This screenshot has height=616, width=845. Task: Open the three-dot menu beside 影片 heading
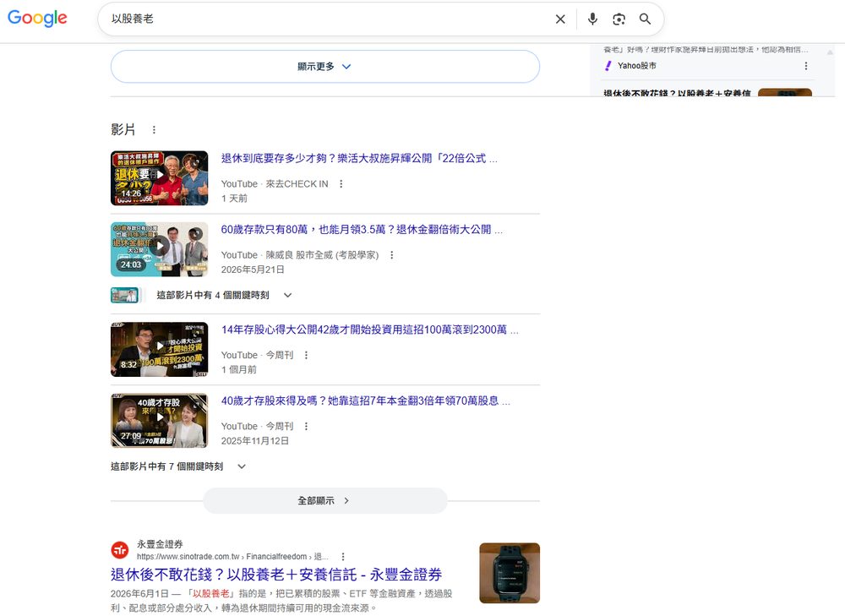pyautogui.click(x=154, y=130)
